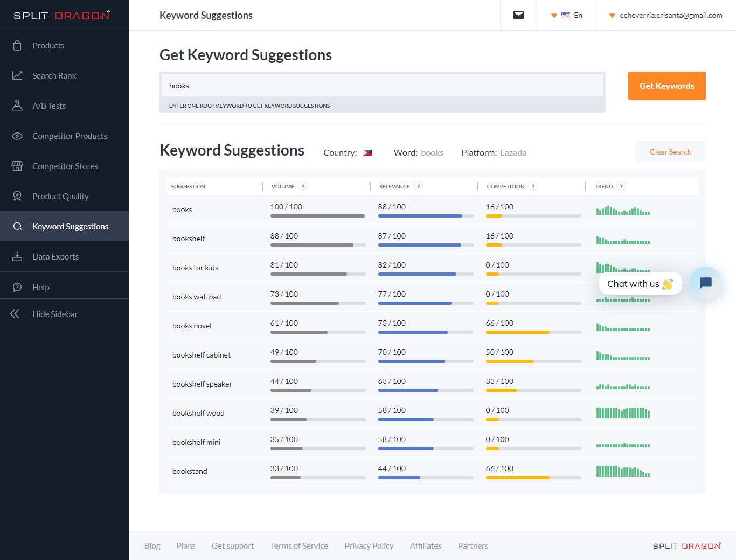
Task: Open Data Exports page
Action: 65,256
